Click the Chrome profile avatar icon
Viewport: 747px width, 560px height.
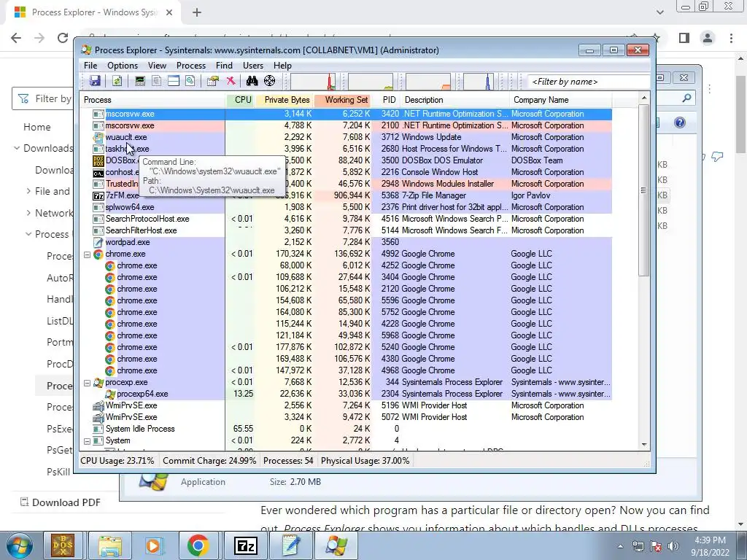(708, 38)
